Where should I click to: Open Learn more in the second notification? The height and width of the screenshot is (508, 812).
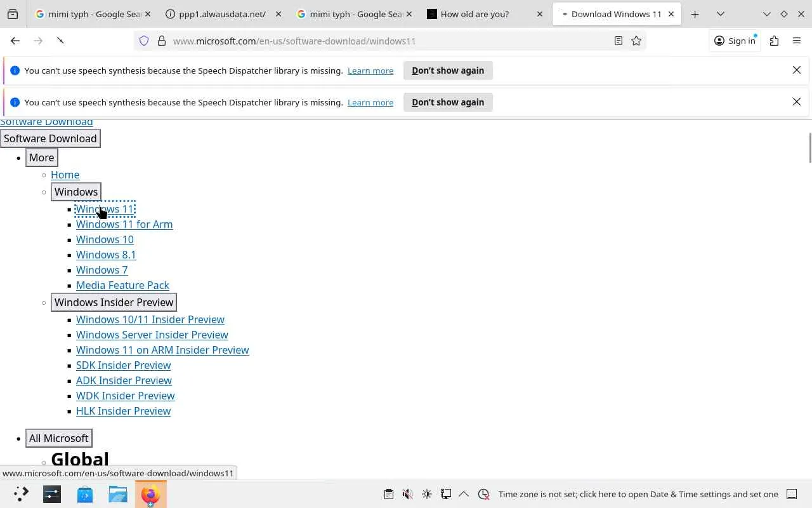point(370,102)
